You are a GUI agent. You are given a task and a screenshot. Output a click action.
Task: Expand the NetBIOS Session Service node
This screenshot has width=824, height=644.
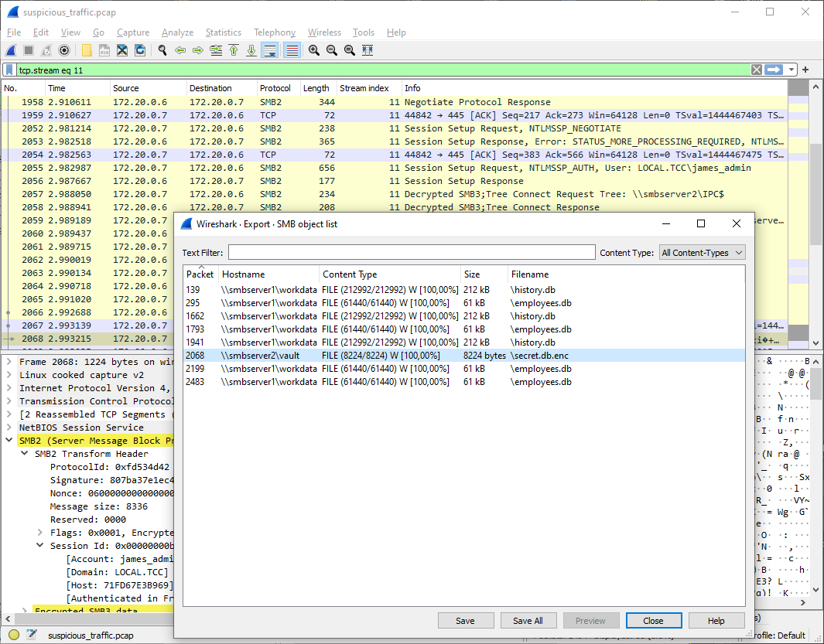coord(9,428)
